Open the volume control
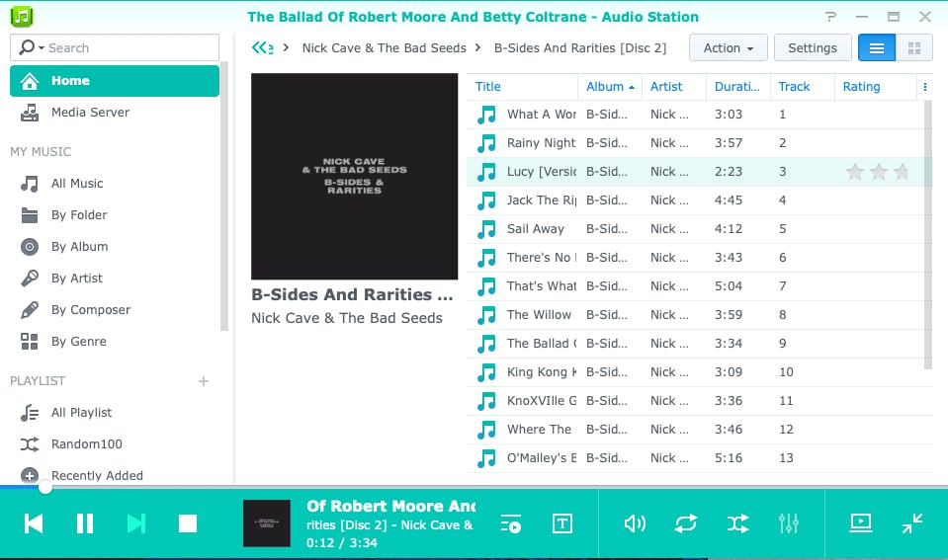948x560 pixels. pos(635,523)
